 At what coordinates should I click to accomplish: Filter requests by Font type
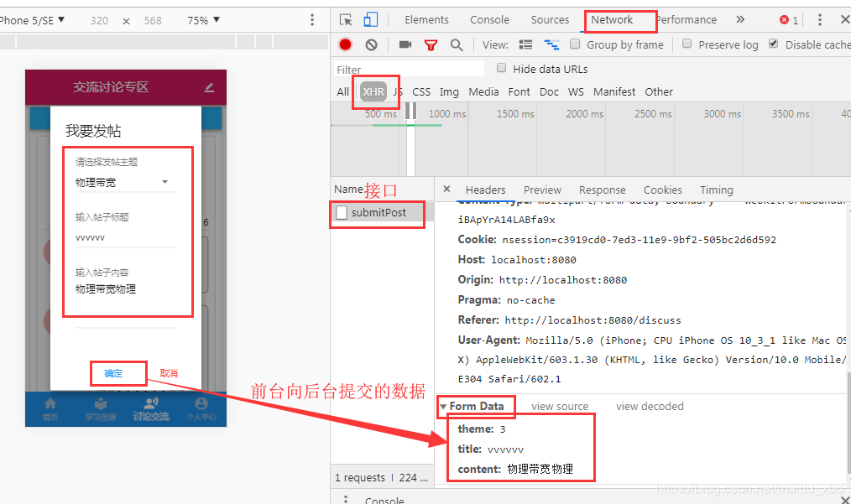click(x=519, y=91)
